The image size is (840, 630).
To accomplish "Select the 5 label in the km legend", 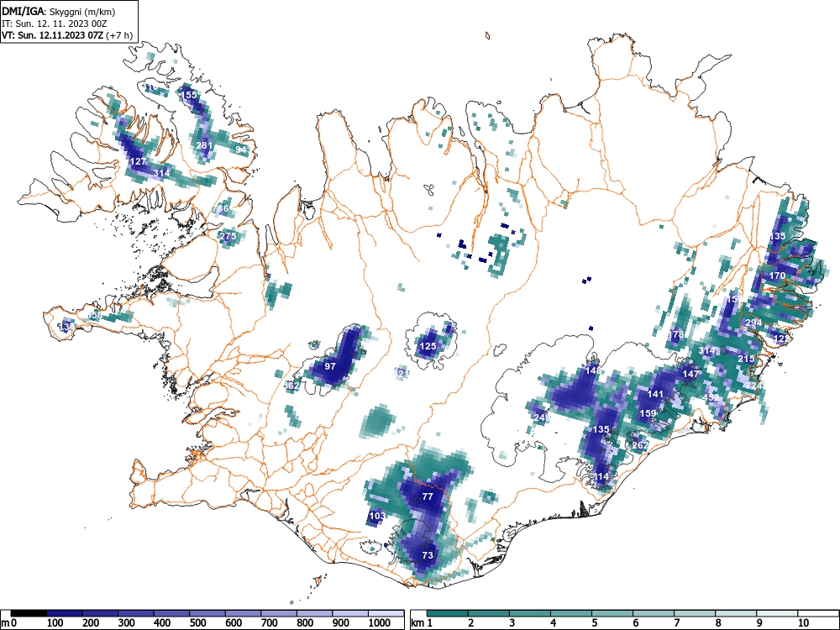I will pos(594,623).
